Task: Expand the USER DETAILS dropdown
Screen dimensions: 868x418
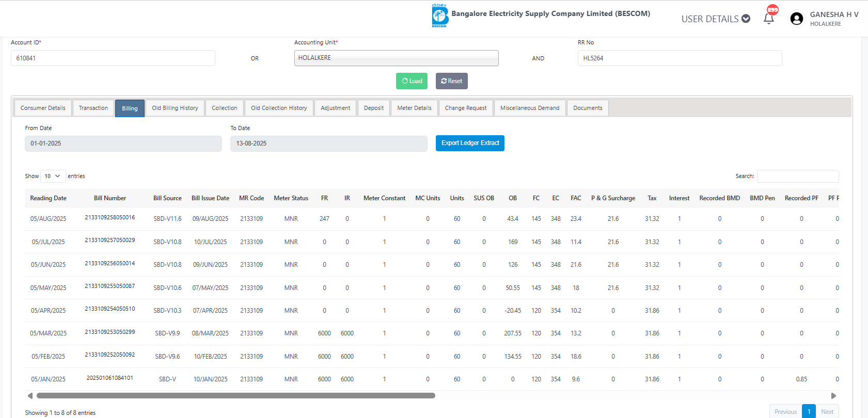Action: [715, 19]
